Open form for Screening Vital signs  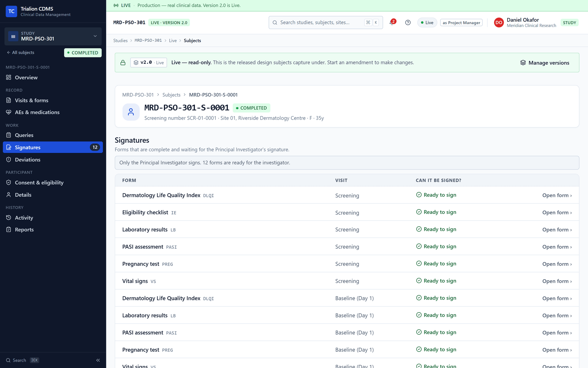tap(557, 281)
